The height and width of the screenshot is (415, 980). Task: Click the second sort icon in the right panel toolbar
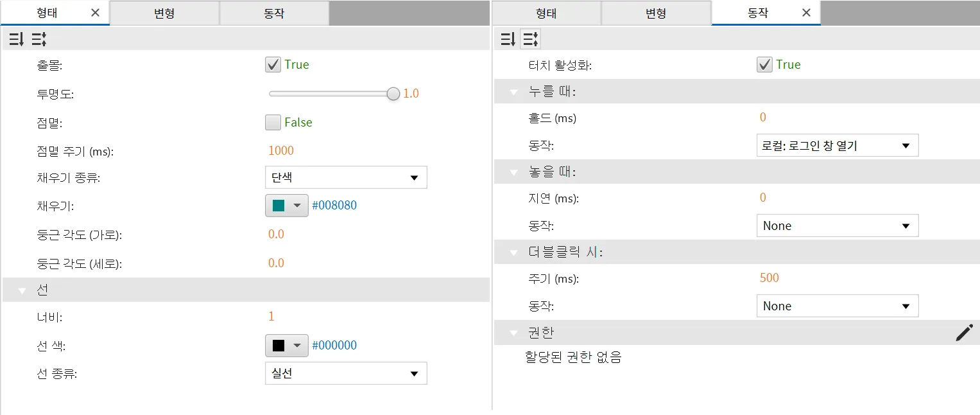pyautogui.click(x=530, y=40)
